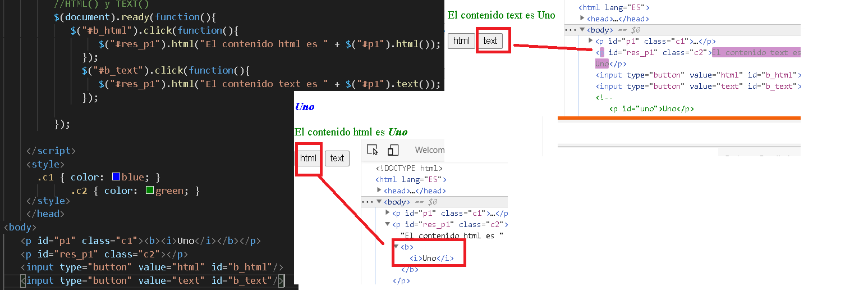Viewport: 868px width, 290px height.
Task: Open the Welcome tab in DevTools
Action: tap(429, 150)
